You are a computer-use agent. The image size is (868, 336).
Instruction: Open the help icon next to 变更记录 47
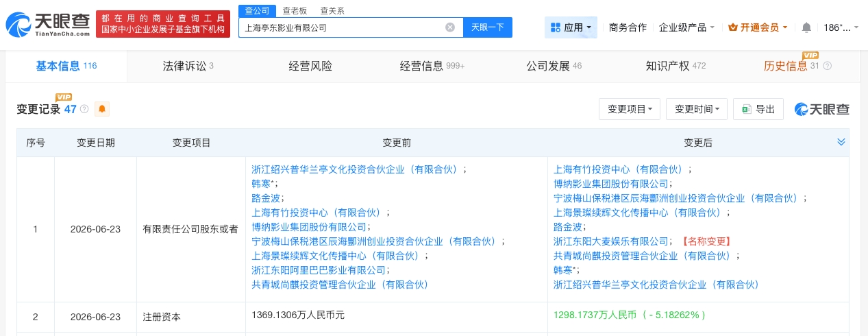(x=84, y=109)
